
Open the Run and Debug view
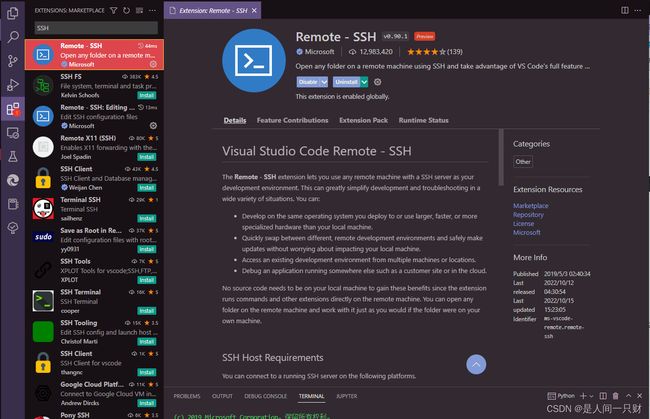[x=13, y=85]
